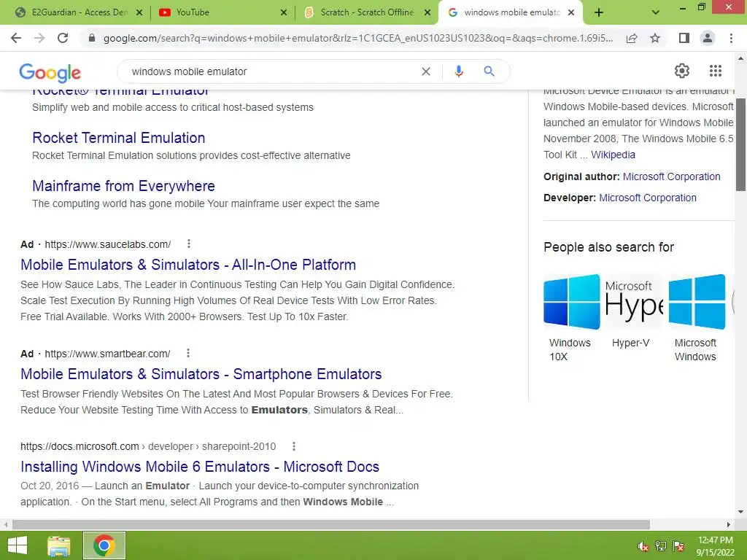Open Installing Windows Mobile 6 Emulators result

pyautogui.click(x=200, y=467)
